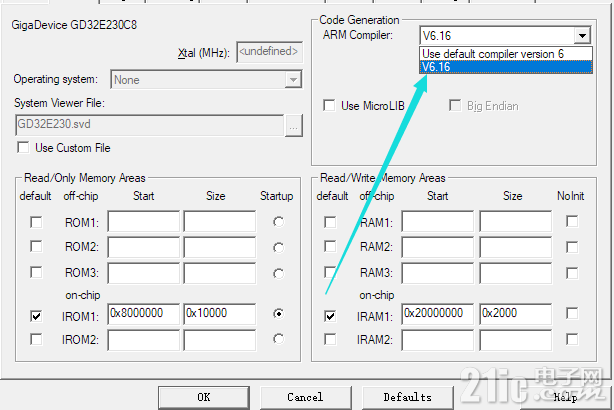Tick the RAM1 default checkbox
614x410 pixels.
(330, 222)
